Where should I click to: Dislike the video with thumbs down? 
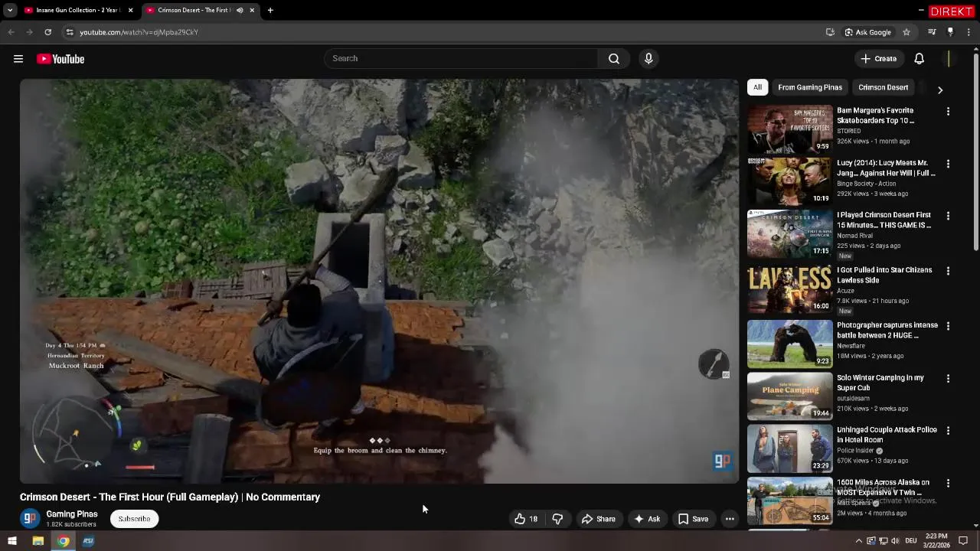point(557,519)
